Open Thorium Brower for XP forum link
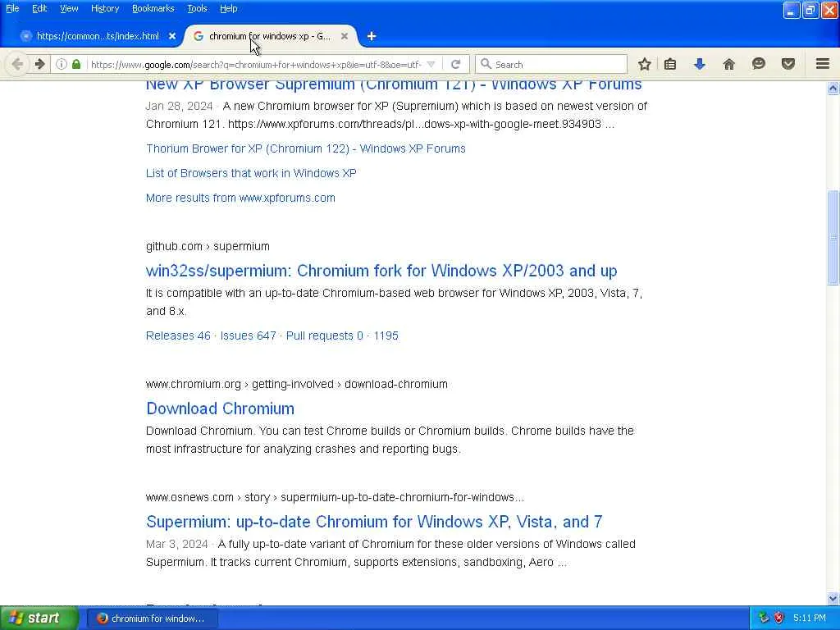The image size is (840, 630). [x=306, y=148]
